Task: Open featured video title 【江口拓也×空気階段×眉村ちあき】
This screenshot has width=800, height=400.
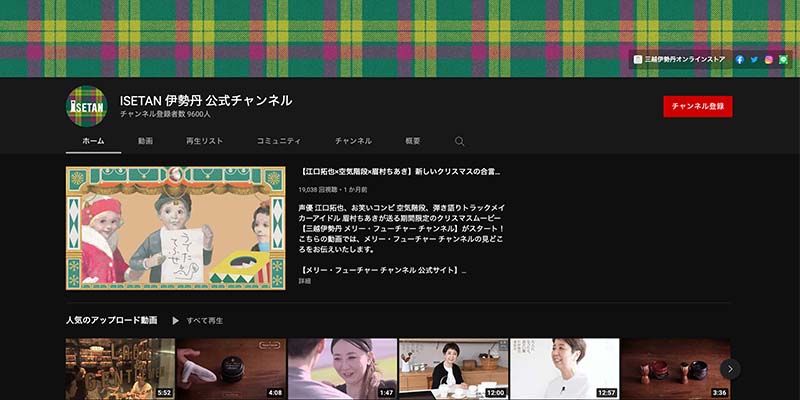Action: click(x=399, y=172)
